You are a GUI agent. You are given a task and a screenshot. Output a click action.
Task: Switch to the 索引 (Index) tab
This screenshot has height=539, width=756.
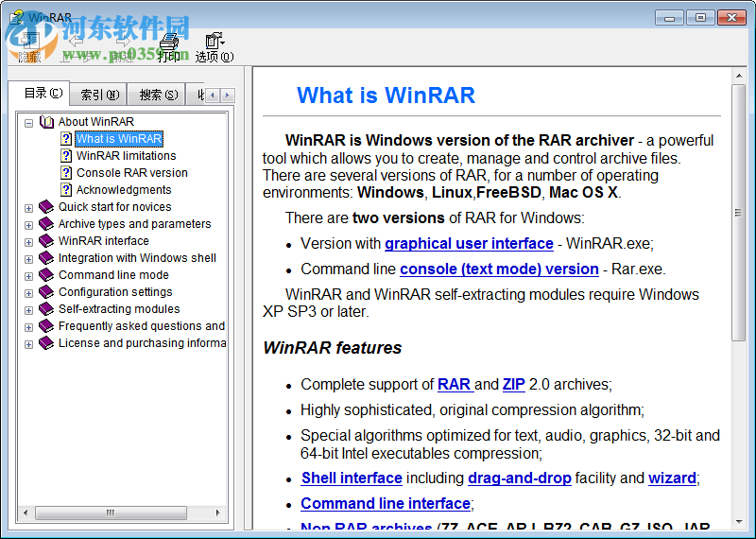click(x=99, y=96)
